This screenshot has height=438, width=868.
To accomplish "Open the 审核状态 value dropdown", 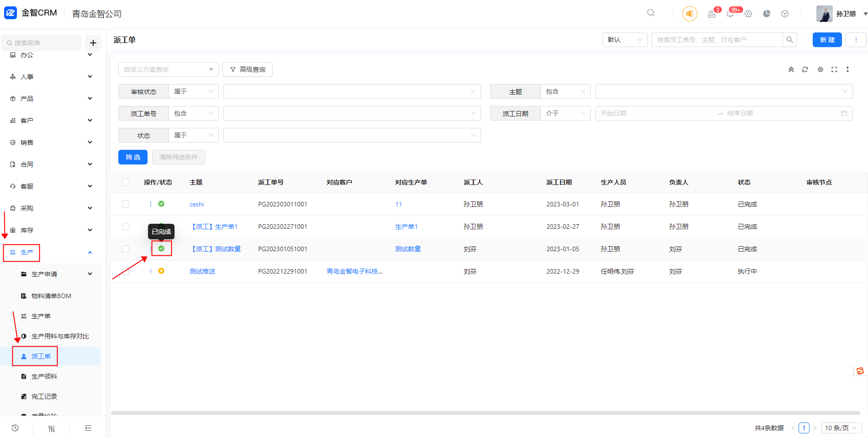I will coord(352,91).
